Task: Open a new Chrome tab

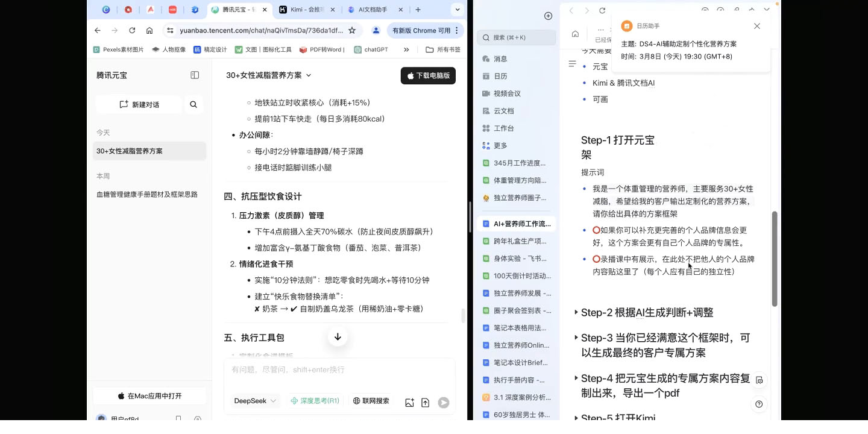Action: [x=418, y=10]
